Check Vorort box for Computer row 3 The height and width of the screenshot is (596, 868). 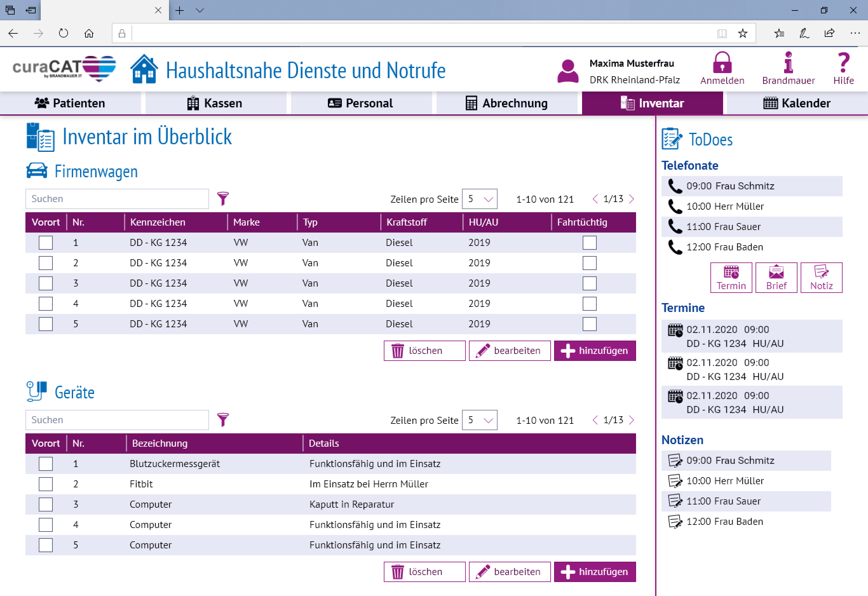(x=45, y=505)
